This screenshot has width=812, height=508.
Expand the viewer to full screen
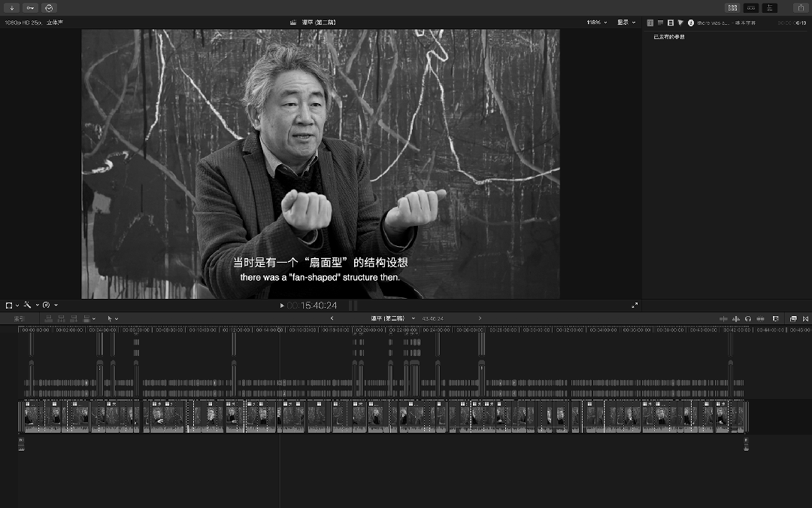tap(635, 305)
